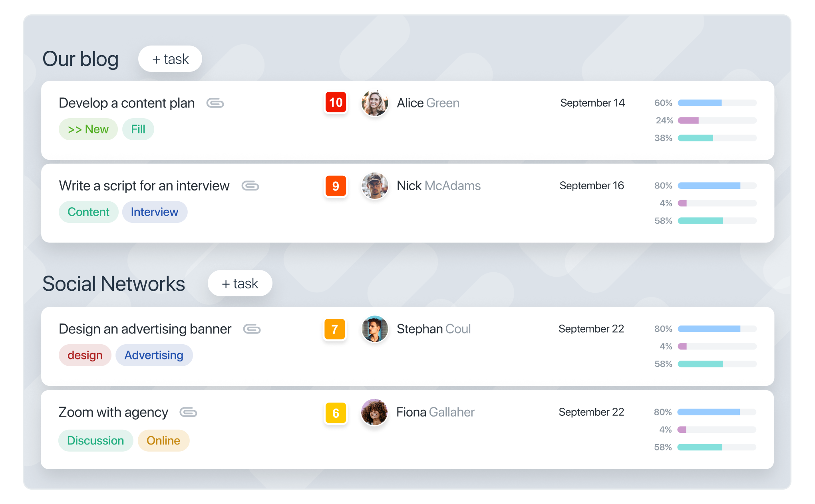Click the red priority 10 badge

tap(336, 103)
